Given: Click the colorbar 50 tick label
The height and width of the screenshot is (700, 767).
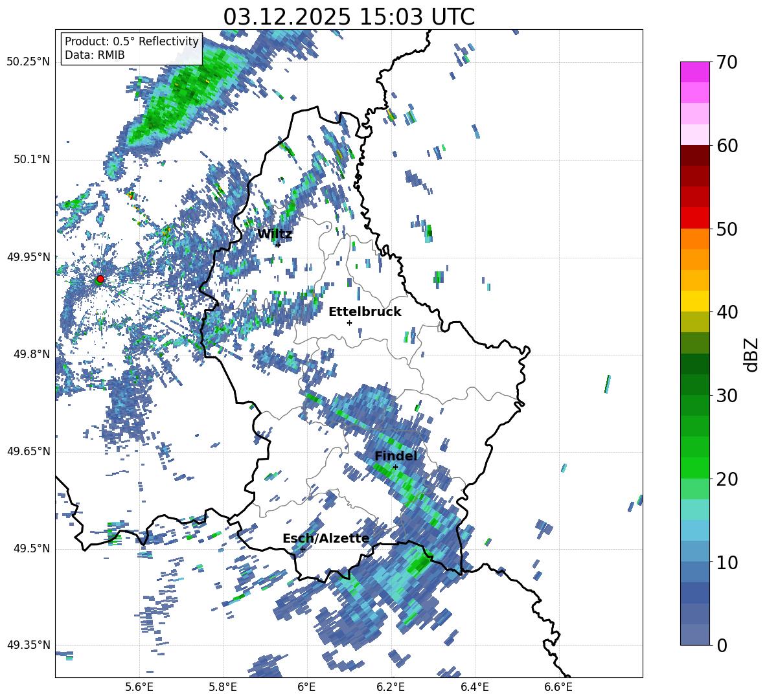Looking at the screenshot, I should tap(727, 229).
